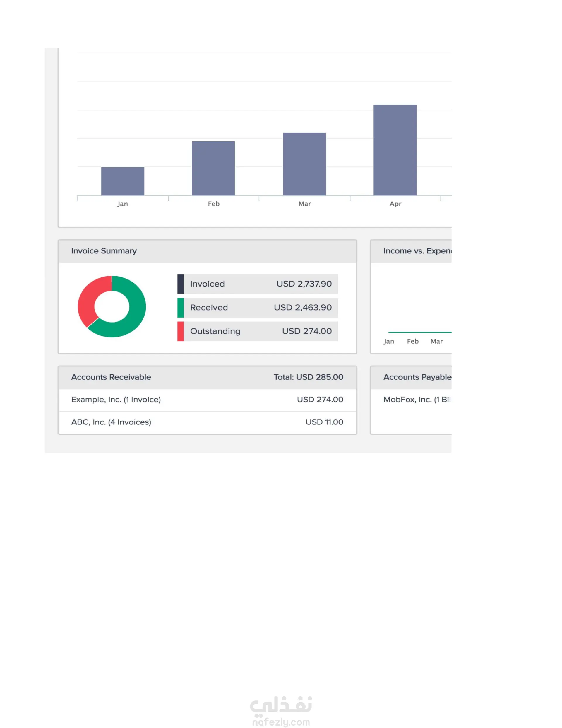The height and width of the screenshot is (728, 562).
Task: Open the ABC, Inc. (4 Invoices) row
Action: tap(207, 422)
